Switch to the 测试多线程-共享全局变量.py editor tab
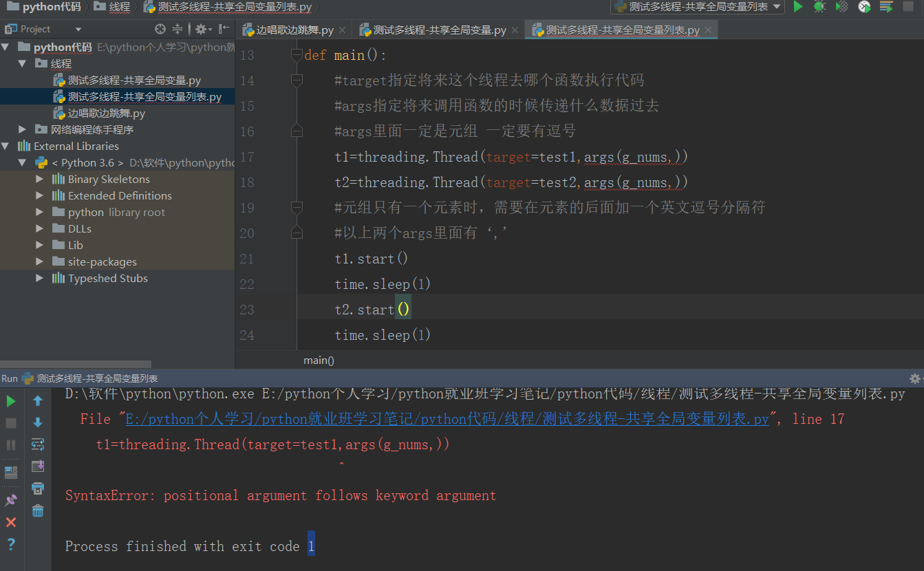 click(440, 30)
